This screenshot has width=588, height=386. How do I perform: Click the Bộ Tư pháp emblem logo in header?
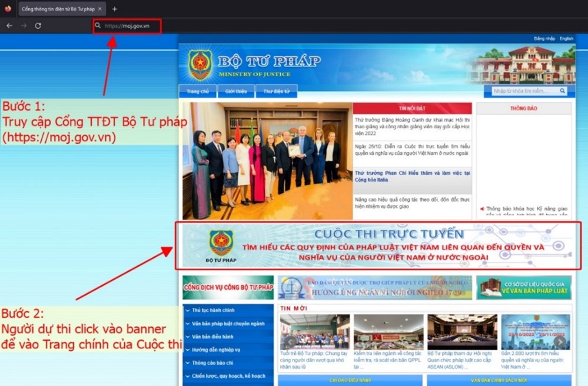tap(200, 65)
